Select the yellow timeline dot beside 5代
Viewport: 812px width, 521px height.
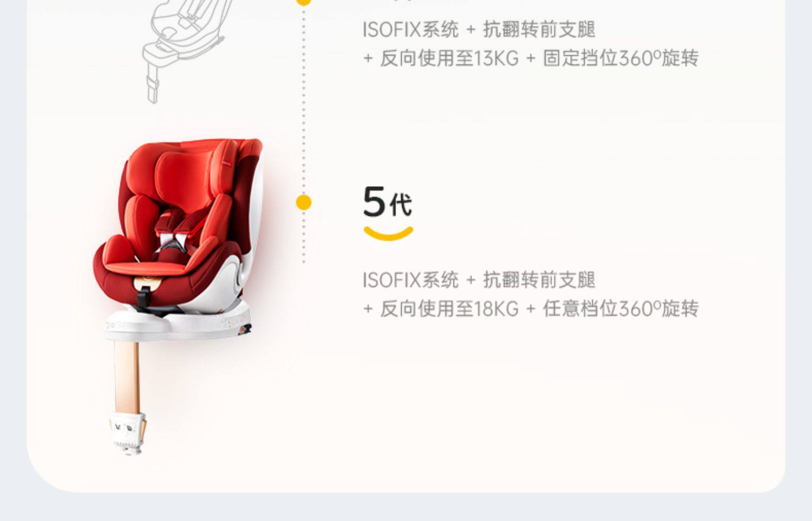coord(304,202)
